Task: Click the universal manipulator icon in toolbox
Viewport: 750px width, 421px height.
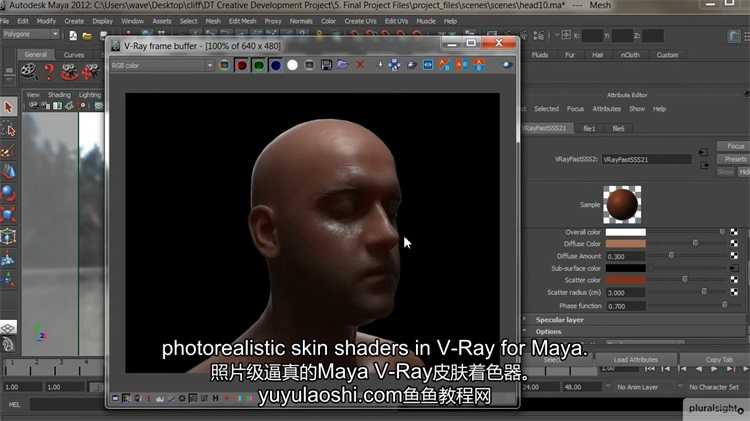Action: pos(9,237)
